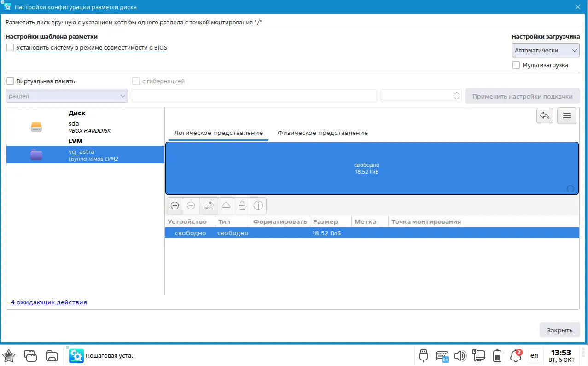588x366 pixels.
Task: Select the sda VBOX HARDDISK disk
Action: pos(85,127)
